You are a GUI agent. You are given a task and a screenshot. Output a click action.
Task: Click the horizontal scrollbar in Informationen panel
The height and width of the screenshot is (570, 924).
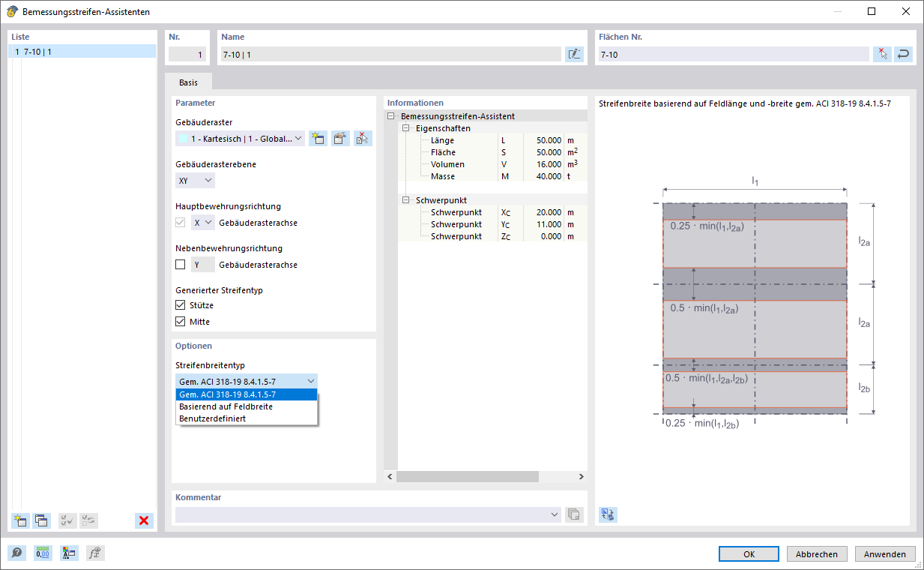[468, 476]
